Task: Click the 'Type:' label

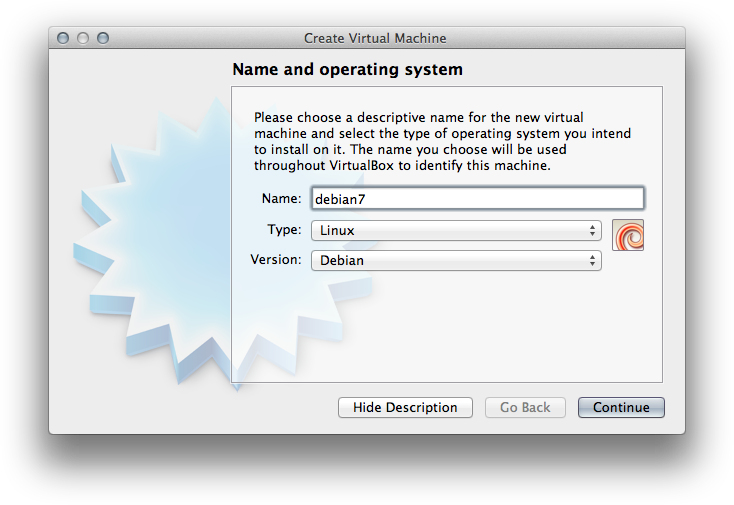Action: click(x=284, y=230)
